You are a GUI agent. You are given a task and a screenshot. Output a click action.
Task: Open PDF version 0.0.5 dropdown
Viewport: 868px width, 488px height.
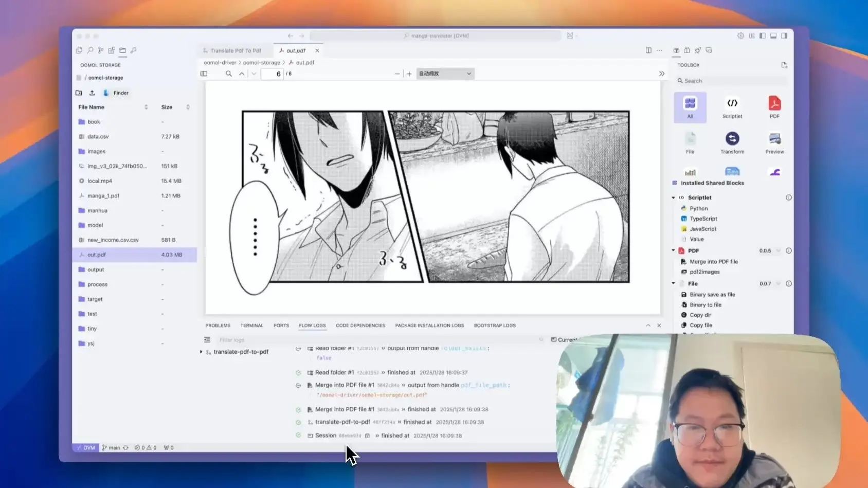(770, 251)
